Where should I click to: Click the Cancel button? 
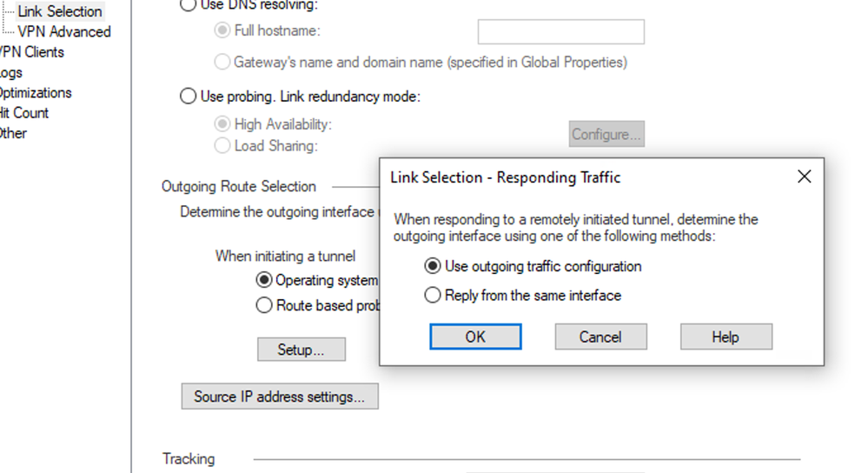[600, 336]
